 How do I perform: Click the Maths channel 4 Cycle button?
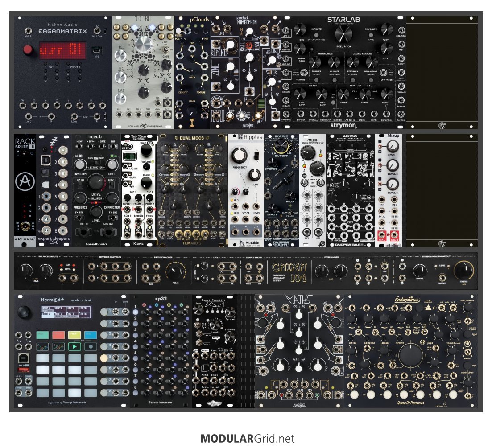click(335, 323)
